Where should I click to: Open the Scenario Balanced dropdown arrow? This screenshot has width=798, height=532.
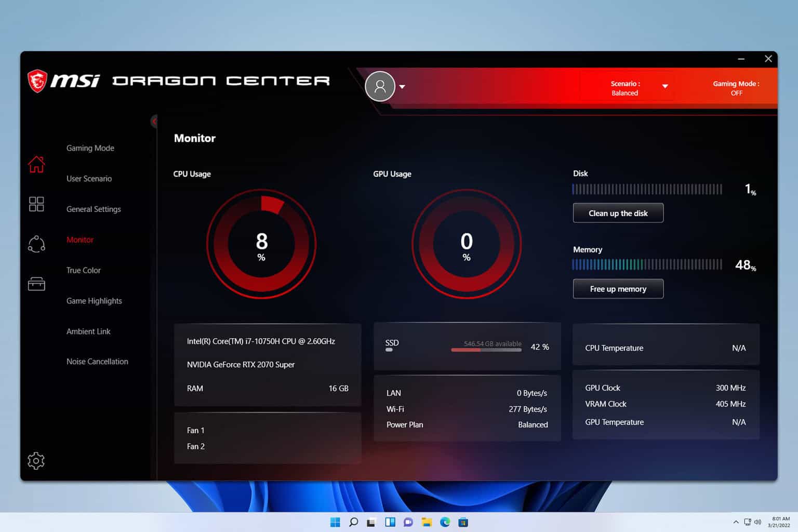665,86
